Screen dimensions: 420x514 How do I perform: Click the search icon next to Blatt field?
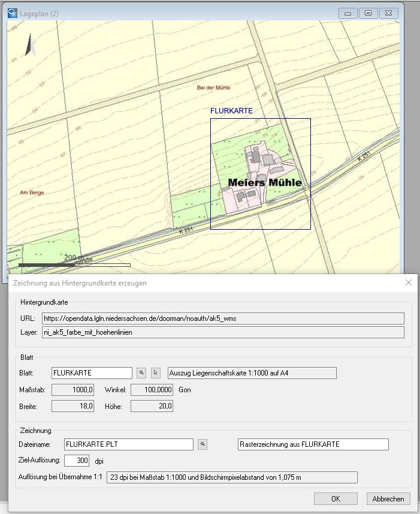point(141,372)
